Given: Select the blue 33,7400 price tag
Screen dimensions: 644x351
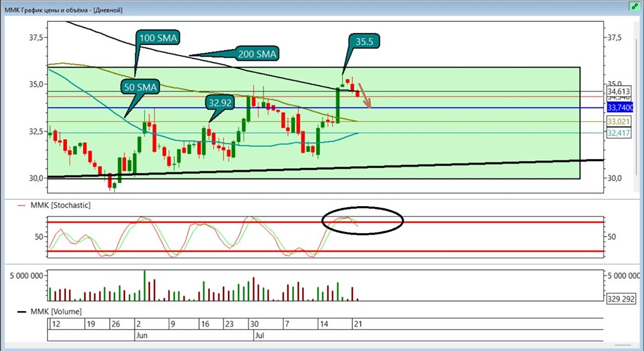Looking at the screenshot, I should pyautogui.click(x=620, y=108).
